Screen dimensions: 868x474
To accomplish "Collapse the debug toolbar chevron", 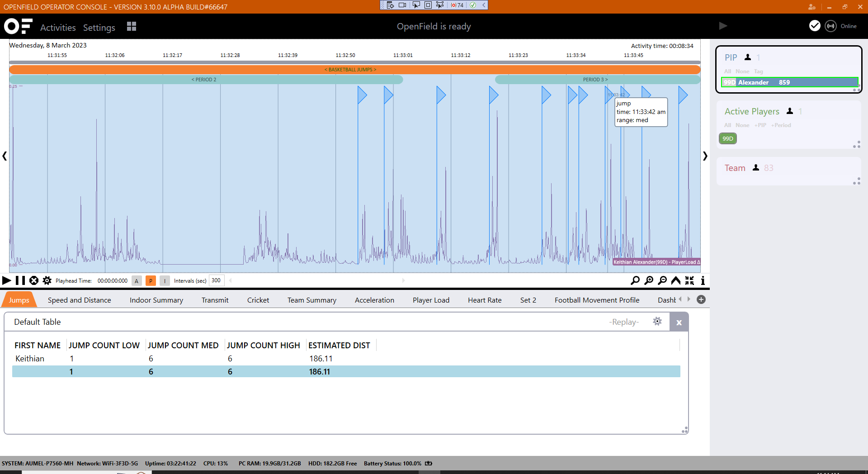I will 484,5.
